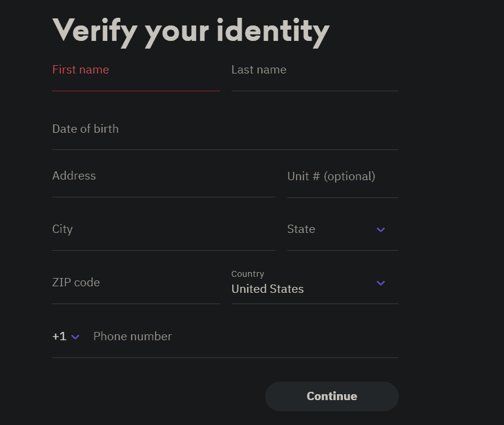The height and width of the screenshot is (425, 504).
Task: Click into the Last name field
Action: coord(314,77)
